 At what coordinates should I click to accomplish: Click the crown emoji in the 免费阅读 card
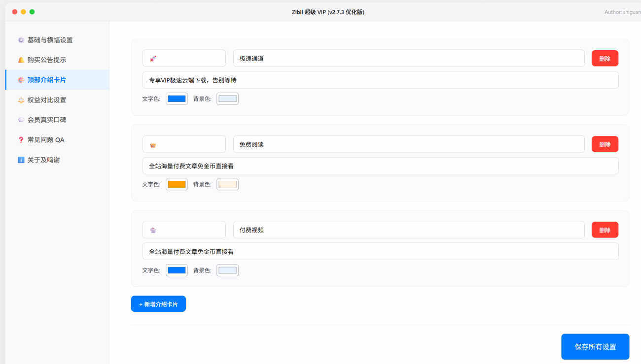tap(153, 144)
